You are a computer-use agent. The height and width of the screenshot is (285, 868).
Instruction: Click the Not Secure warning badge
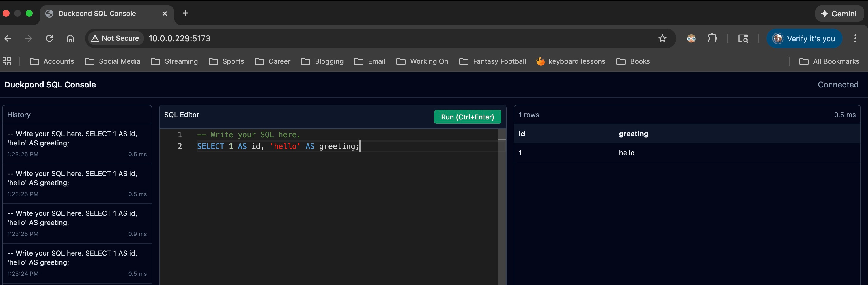point(115,38)
